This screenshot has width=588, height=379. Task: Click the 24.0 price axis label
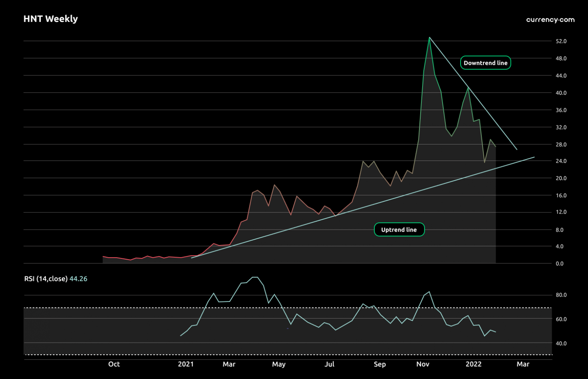tap(561, 161)
